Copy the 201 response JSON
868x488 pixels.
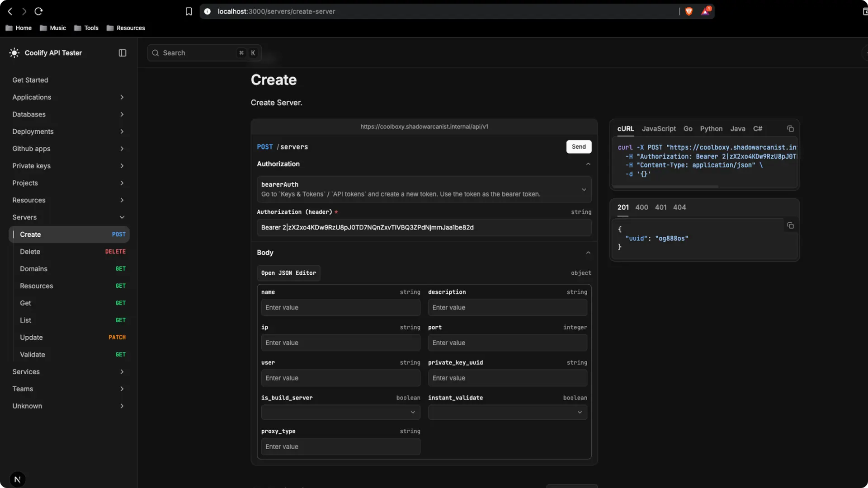point(790,225)
